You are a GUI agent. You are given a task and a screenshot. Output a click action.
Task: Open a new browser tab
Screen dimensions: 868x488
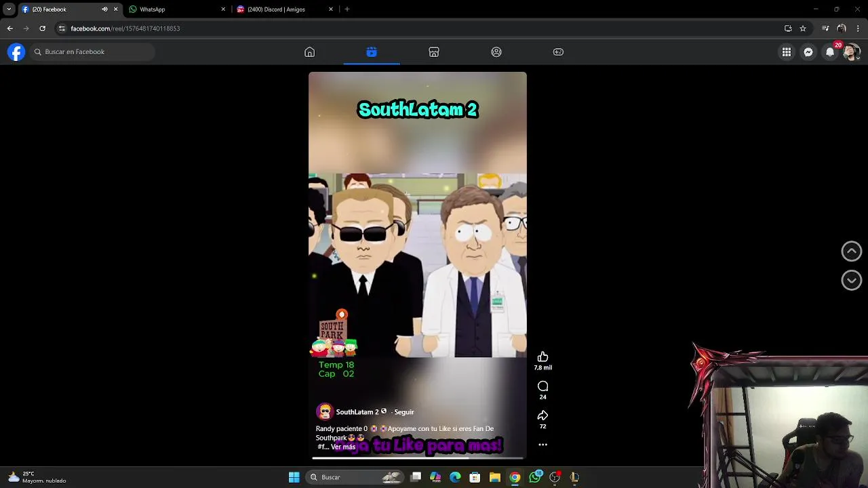[347, 9]
